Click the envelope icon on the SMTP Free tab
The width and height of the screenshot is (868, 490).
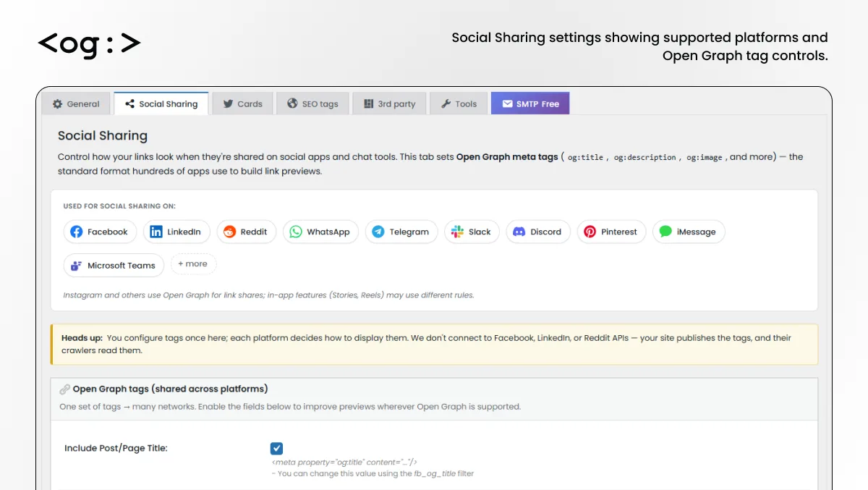tap(507, 104)
